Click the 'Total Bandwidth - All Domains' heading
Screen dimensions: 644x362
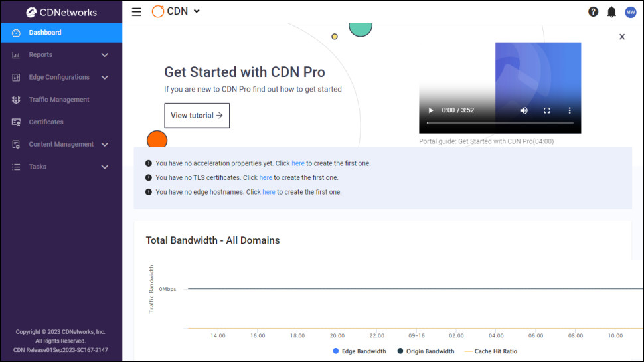click(x=212, y=240)
